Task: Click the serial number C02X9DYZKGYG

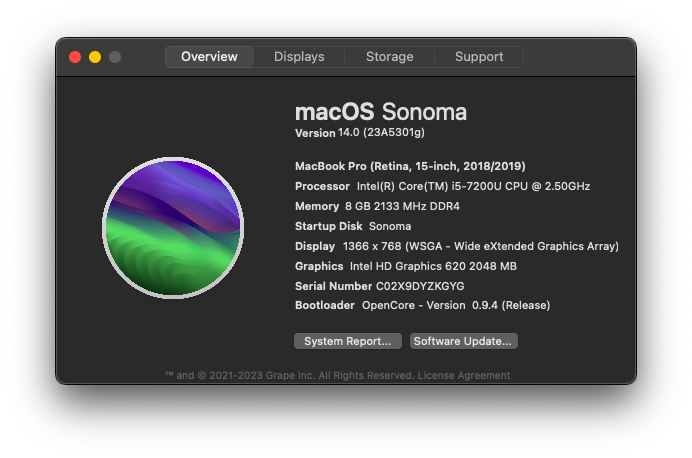Action: [420, 286]
